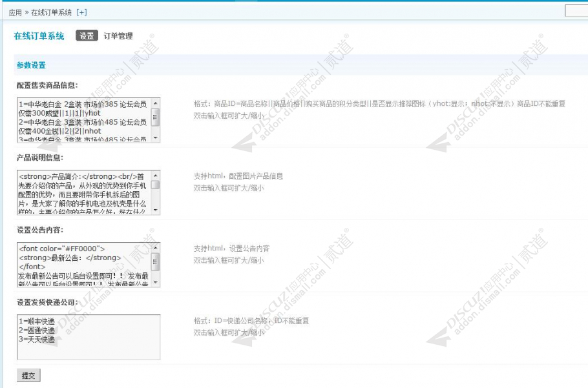Click the line 1=顺丰快递
This screenshot has height=388, width=588.
pos(37,322)
